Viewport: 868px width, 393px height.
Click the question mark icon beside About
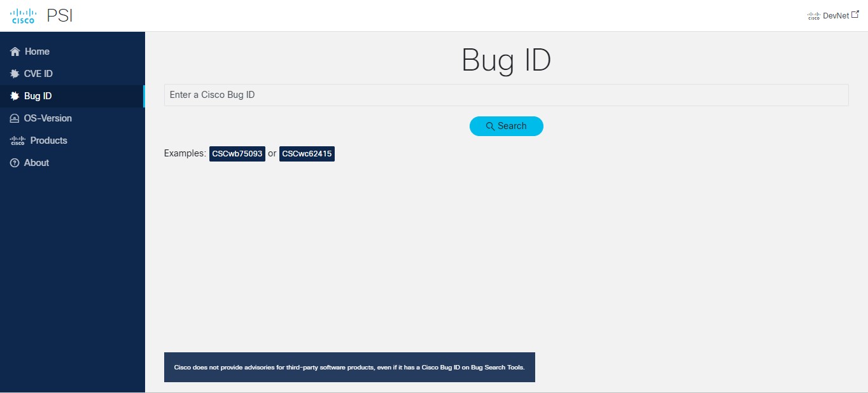pyautogui.click(x=15, y=163)
